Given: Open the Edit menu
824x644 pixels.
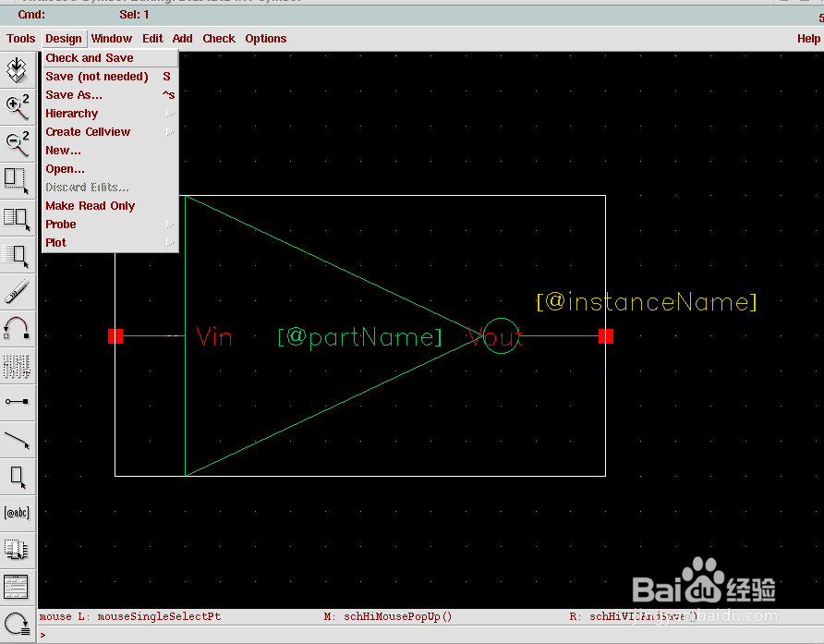Looking at the screenshot, I should (152, 39).
